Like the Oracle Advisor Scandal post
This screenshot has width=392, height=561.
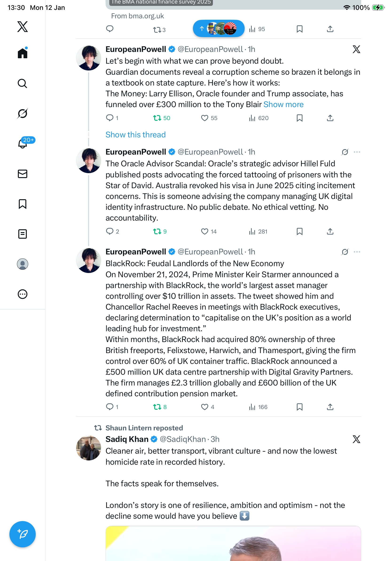click(204, 231)
